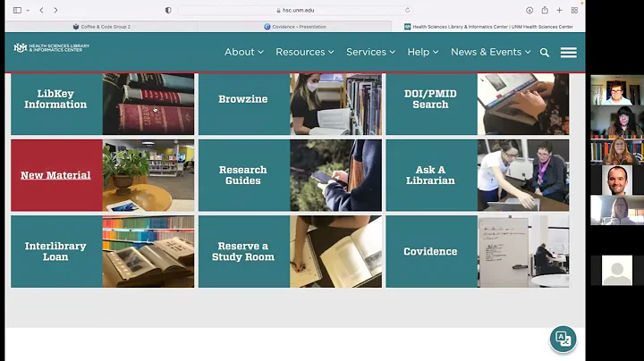Select the participant with blank avatar

[x=617, y=271]
